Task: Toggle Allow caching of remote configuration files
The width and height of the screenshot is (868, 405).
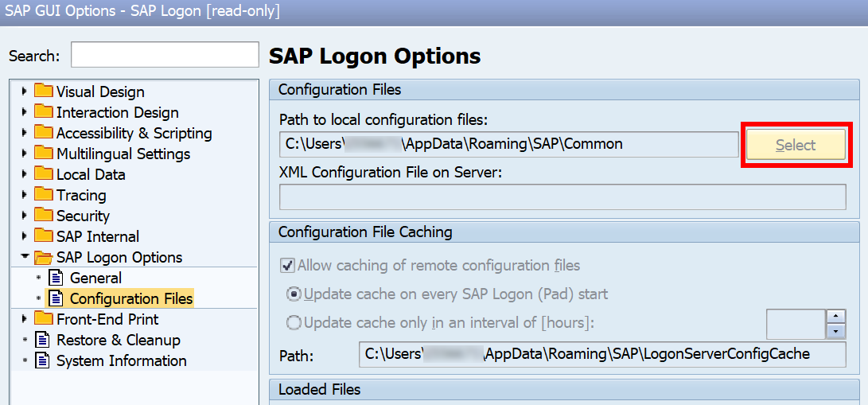Action: 287,266
